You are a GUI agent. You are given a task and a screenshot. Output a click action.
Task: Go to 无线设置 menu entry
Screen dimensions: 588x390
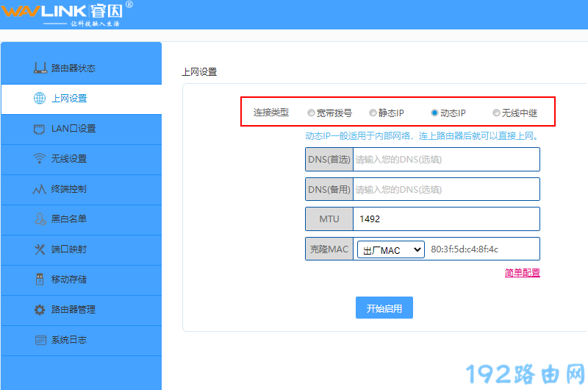point(68,159)
